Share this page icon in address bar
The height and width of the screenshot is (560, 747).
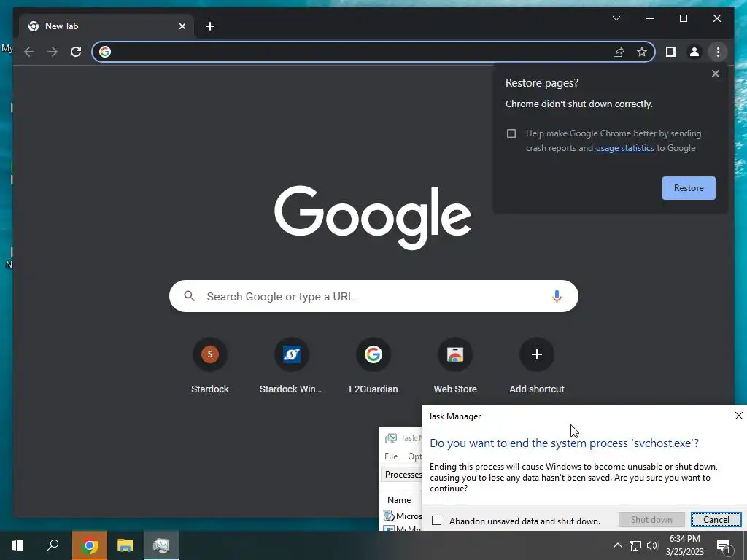[619, 52]
